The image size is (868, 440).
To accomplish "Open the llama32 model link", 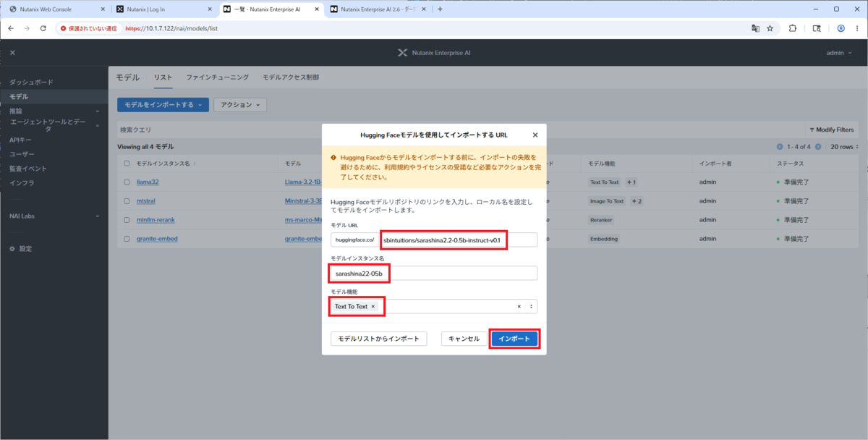I will point(146,182).
